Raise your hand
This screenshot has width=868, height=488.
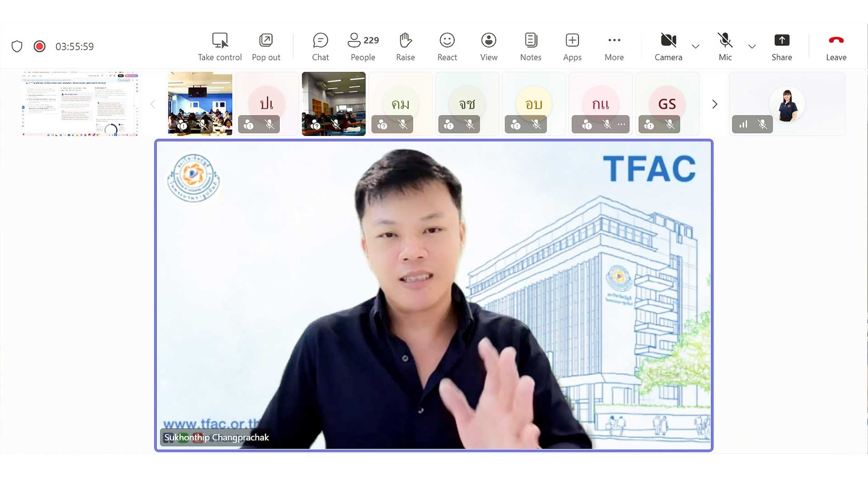coord(406,47)
